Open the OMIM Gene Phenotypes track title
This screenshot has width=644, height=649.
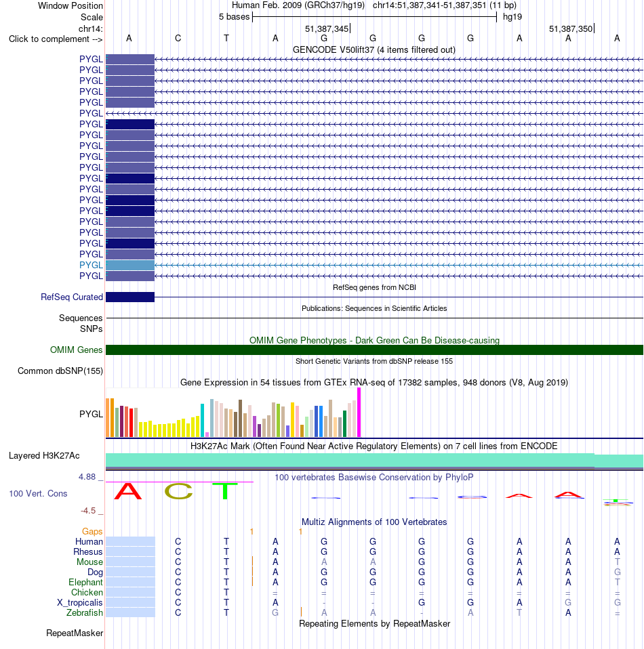374,340
